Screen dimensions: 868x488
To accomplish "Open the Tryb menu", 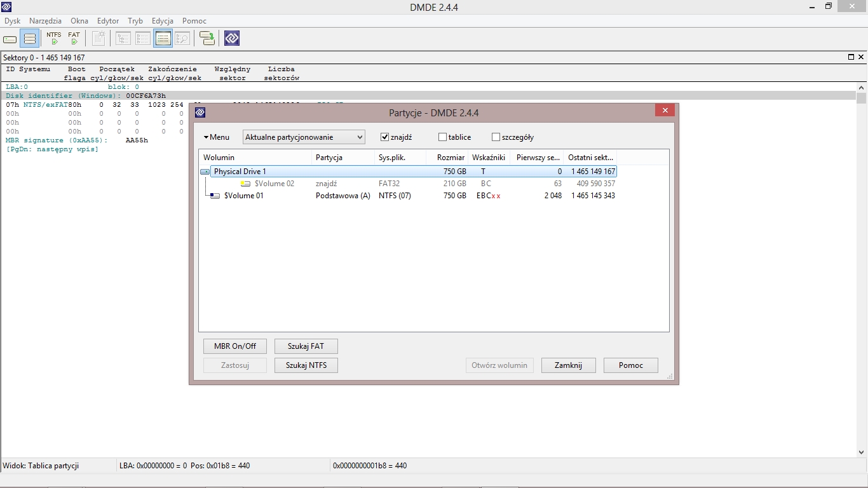I will (135, 21).
